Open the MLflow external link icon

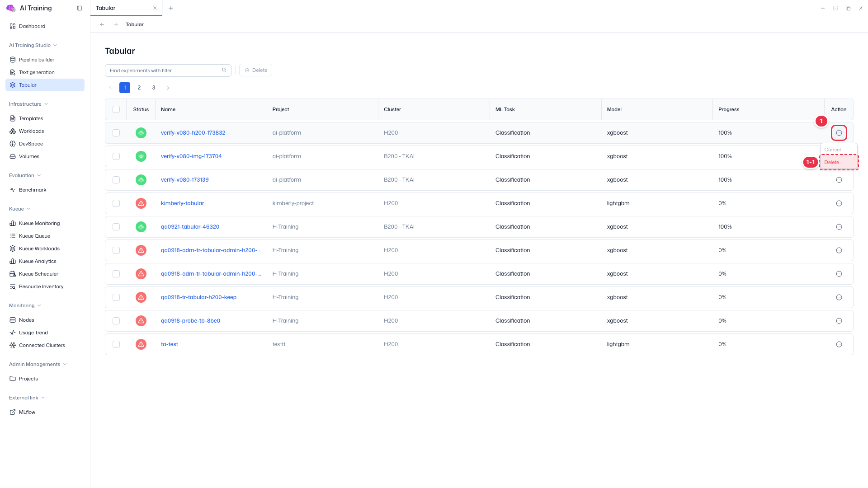13,412
